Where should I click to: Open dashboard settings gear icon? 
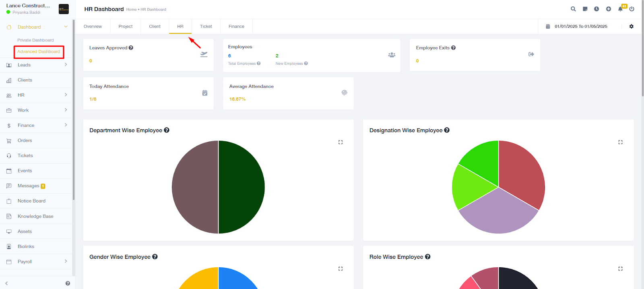(631, 27)
